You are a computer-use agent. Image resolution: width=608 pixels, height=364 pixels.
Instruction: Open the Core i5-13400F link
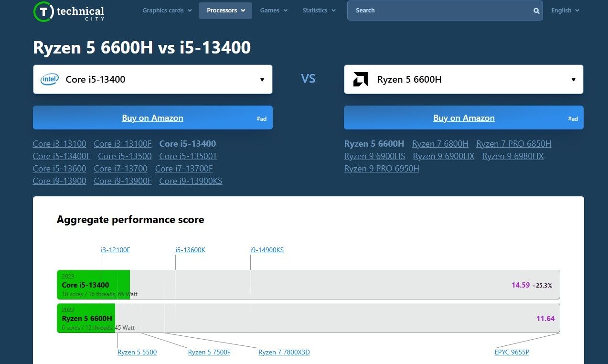tap(62, 156)
